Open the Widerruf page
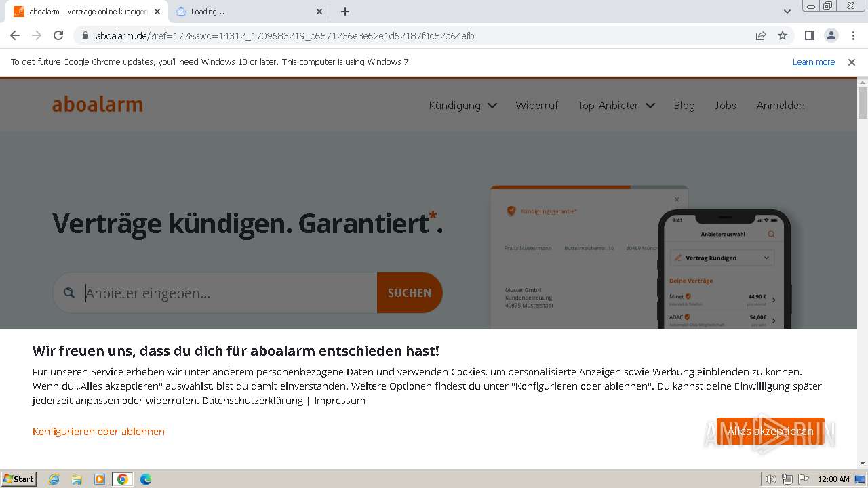The height and width of the screenshot is (488, 868). [x=537, y=106]
